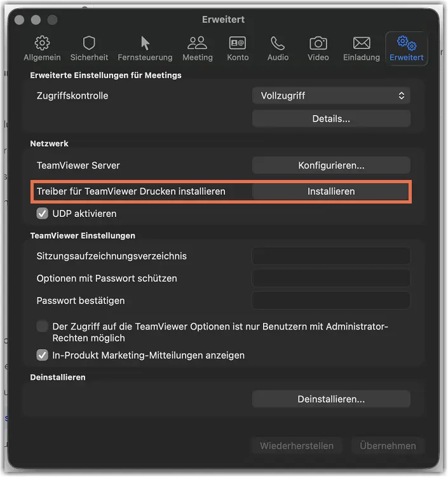Open the Zugriffskontrolle Vollzugriff dropdown
Screen dimensions: 448x477
click(x=331, y=96)
